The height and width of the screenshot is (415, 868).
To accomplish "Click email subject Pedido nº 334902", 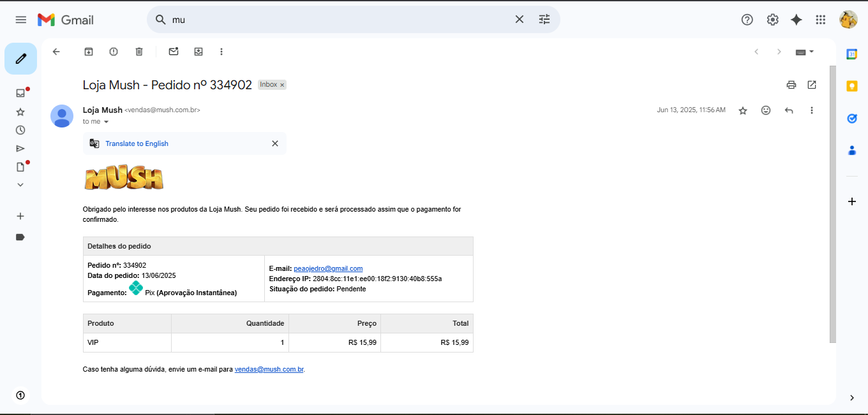I will (167, 85).
